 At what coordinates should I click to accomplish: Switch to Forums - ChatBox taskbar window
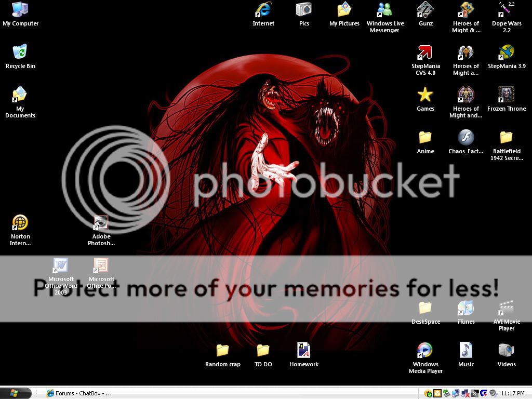click(79, 393)
